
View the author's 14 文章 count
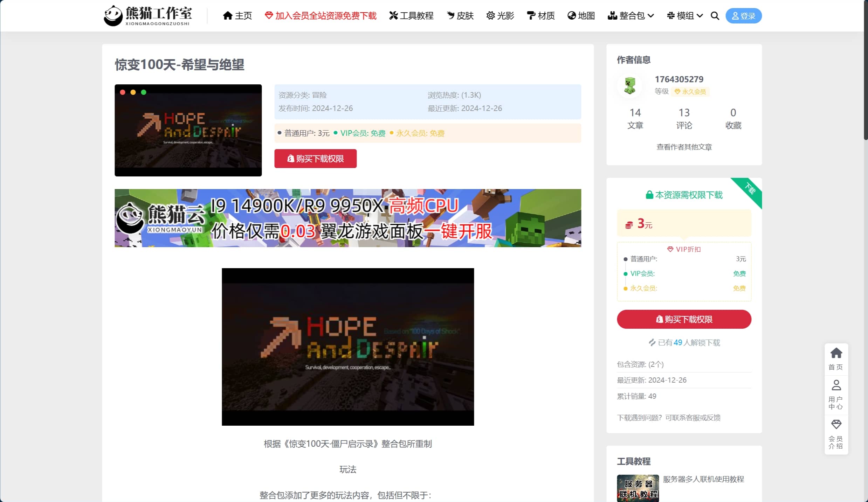click(635, 118)
